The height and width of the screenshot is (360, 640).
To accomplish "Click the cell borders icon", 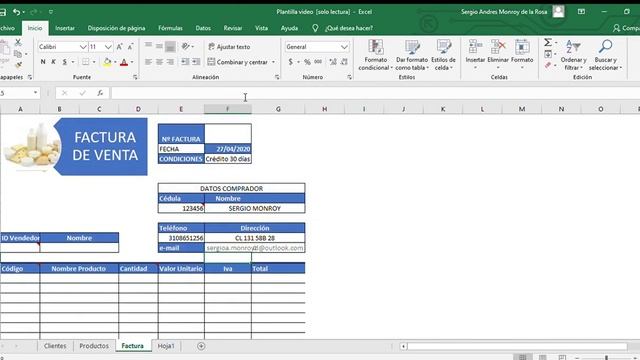I will [85, 62].
